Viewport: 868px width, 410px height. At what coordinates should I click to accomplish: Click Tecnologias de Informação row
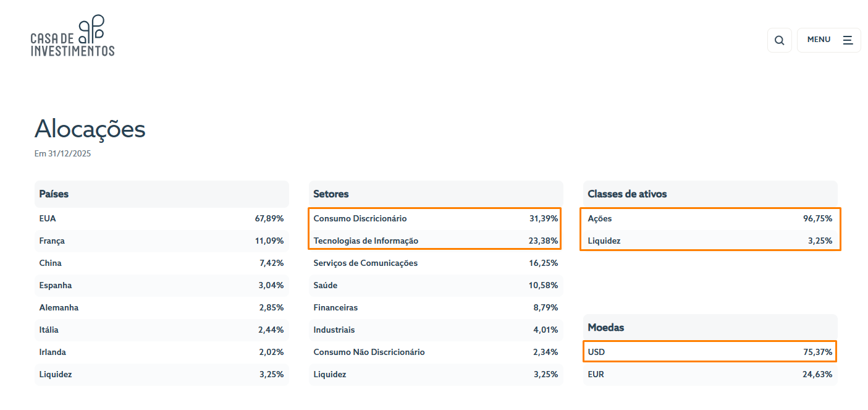coord(436,241)
